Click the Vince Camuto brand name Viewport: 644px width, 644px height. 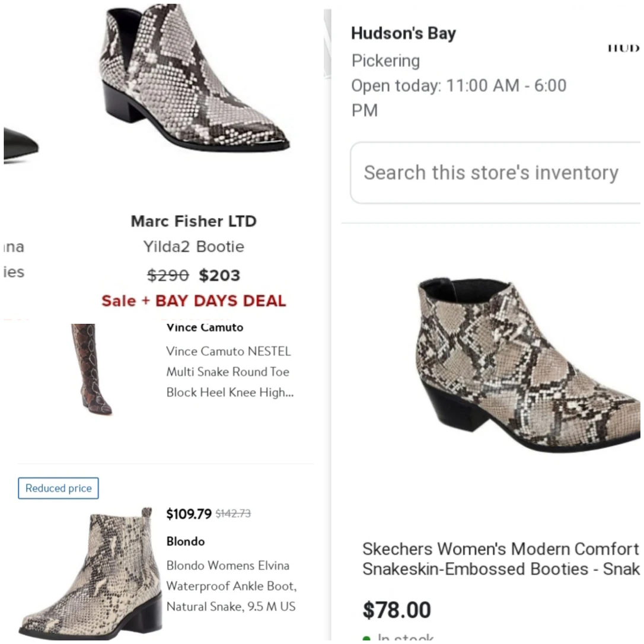205,327
